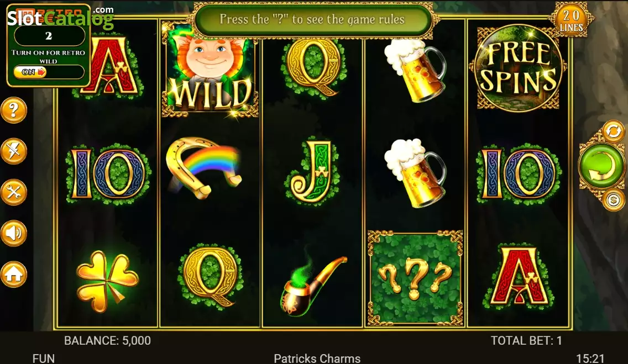The height and width of the screenshot is (364, 628).
Task: Click the Free Spins scatter symbol
Action: tap(519, 68)
